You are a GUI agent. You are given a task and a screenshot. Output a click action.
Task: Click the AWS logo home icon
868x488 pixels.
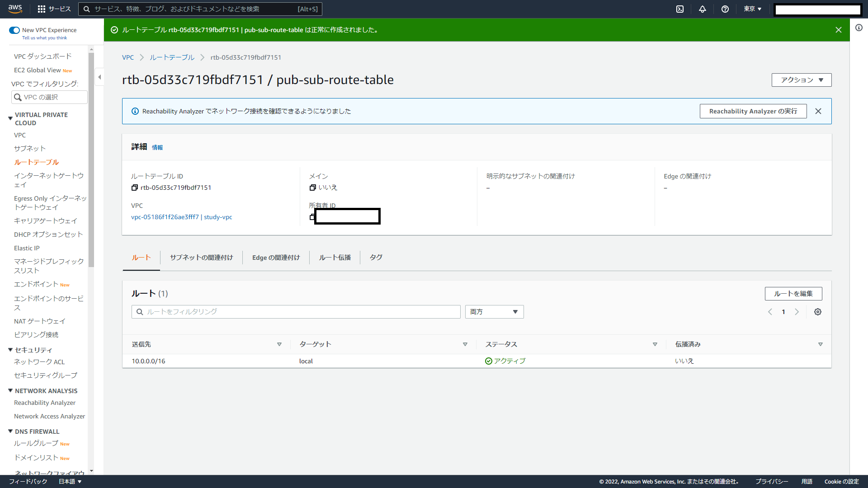point(15,9)
